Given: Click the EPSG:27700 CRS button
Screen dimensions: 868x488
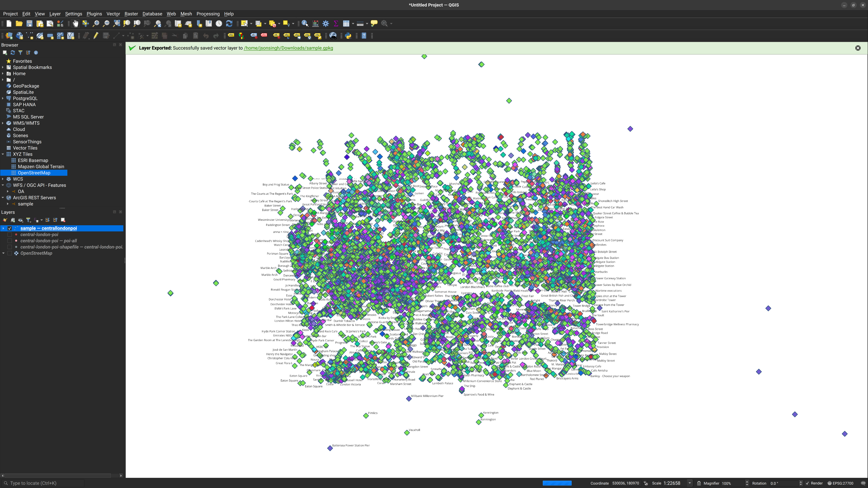Looking at the screenshot, I should point(840,483).
